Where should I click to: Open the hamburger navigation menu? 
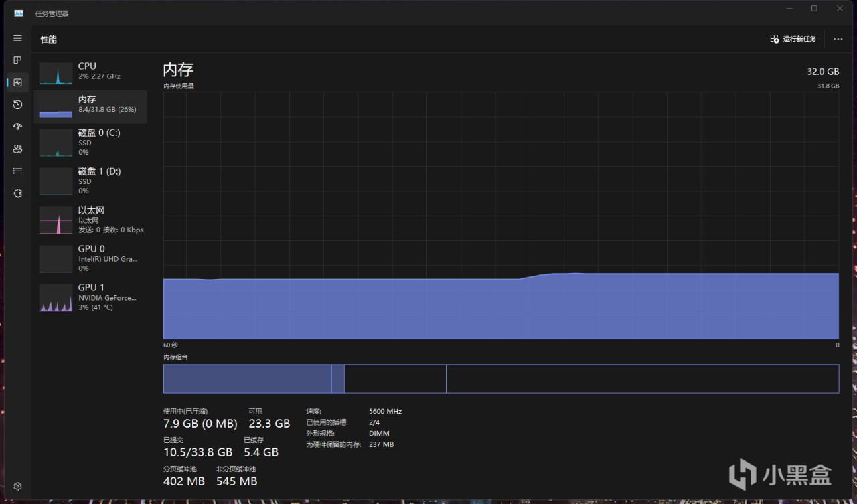click(18, 39)
